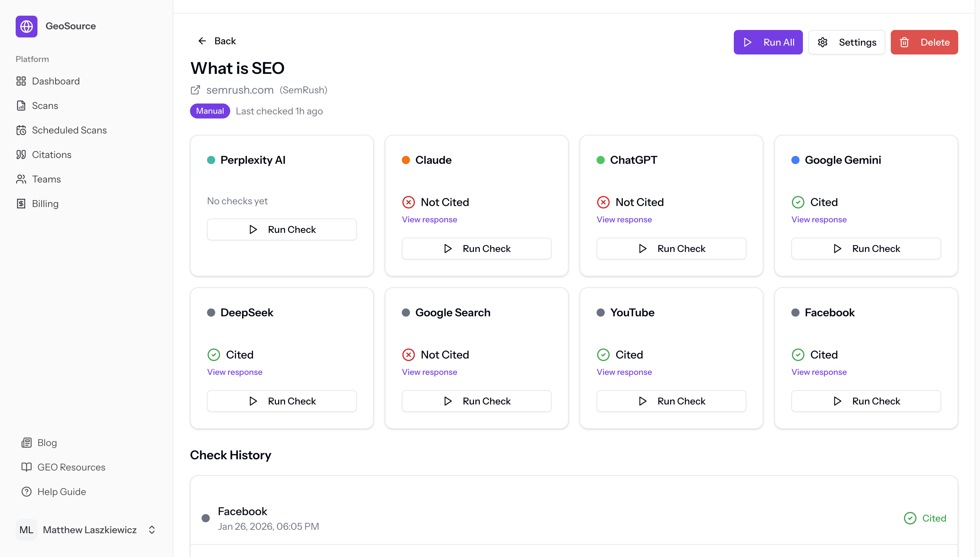Click the Back arrow to return
The width and height of the screenshot is (980, 557).
pos(202,41)
